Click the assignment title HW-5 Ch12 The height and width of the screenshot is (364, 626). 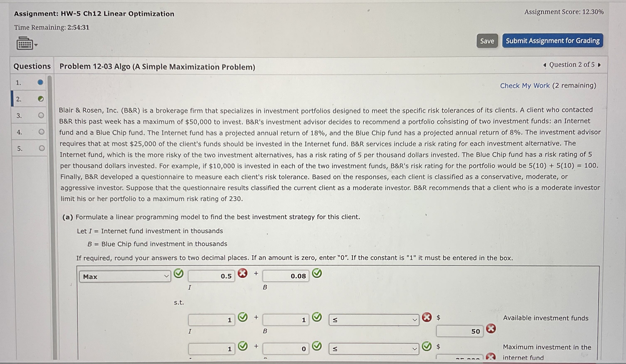pos(94,14)
